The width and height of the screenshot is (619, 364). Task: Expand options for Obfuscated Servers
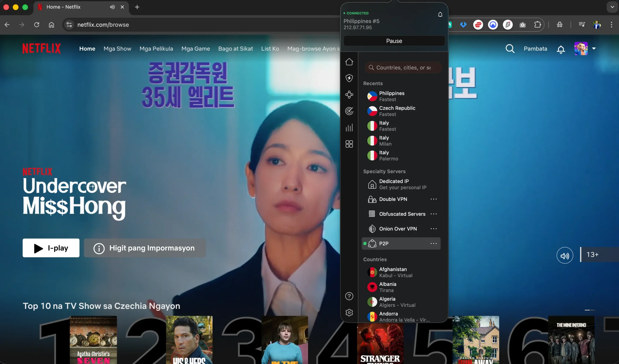point(434,214)
